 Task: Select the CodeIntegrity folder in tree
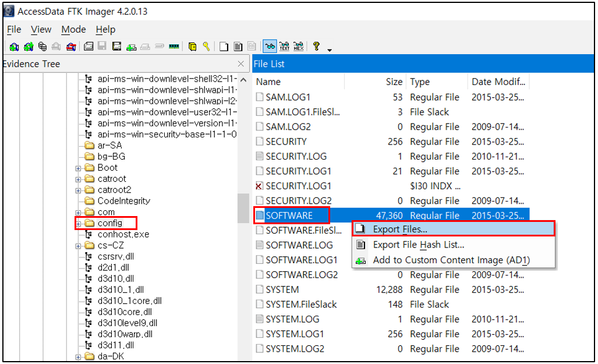coord(123,201)
